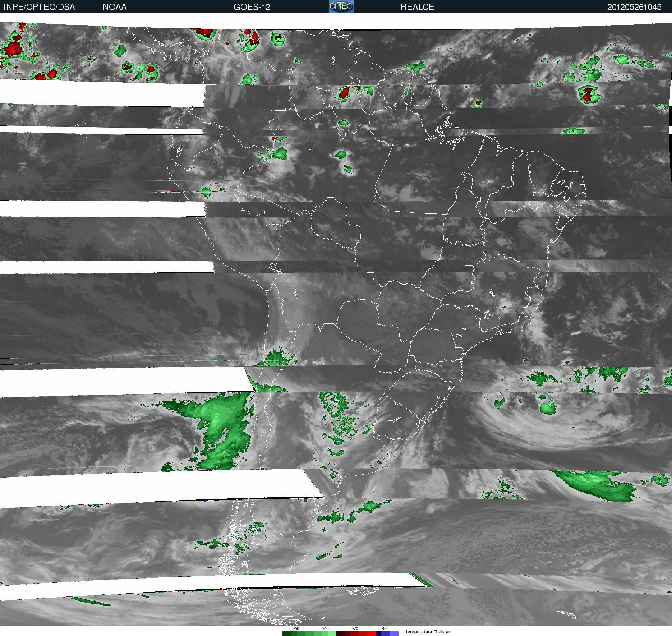Click the REALCE header label

pyautogui.click(x=417, y=7)
